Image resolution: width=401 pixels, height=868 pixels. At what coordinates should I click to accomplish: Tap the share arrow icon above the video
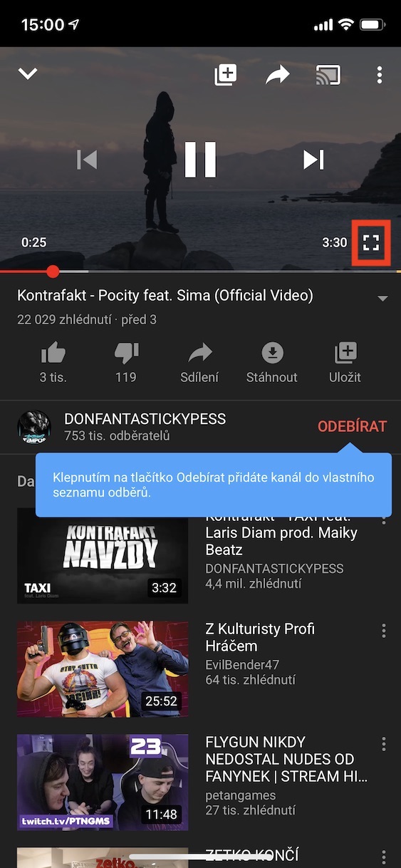[x=277, y=75]
